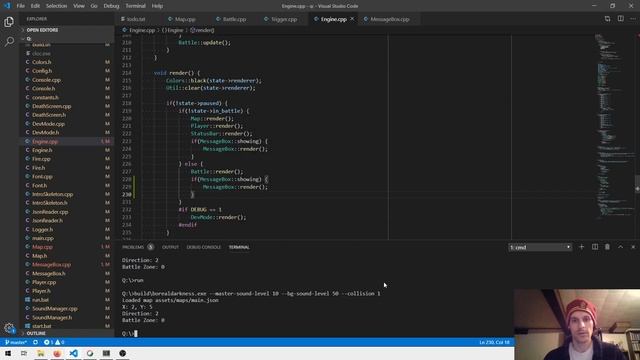Image resolution: width=640 pixels, height=360 pixels.
Task: Collapse the Q: workspace folder header
Action: tap(67, 39)
